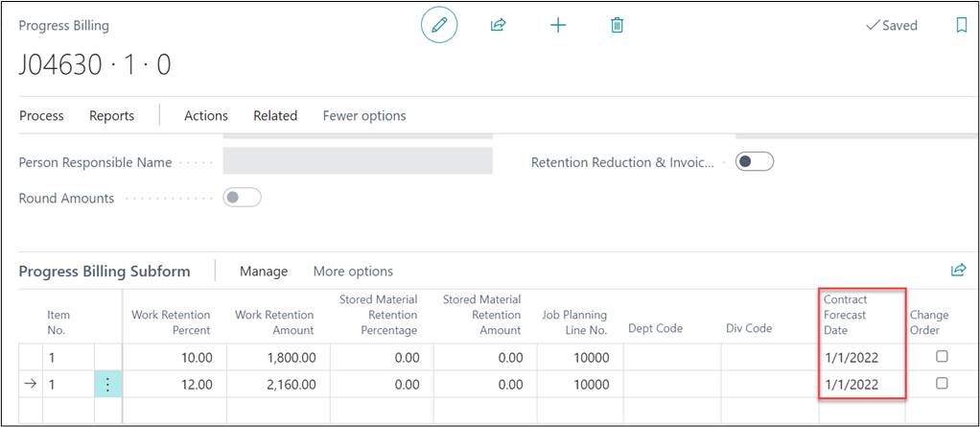This screenshot has width=980, height=427.
Task: Toggle the Round Amounts switch
Action: pos(242,198)
